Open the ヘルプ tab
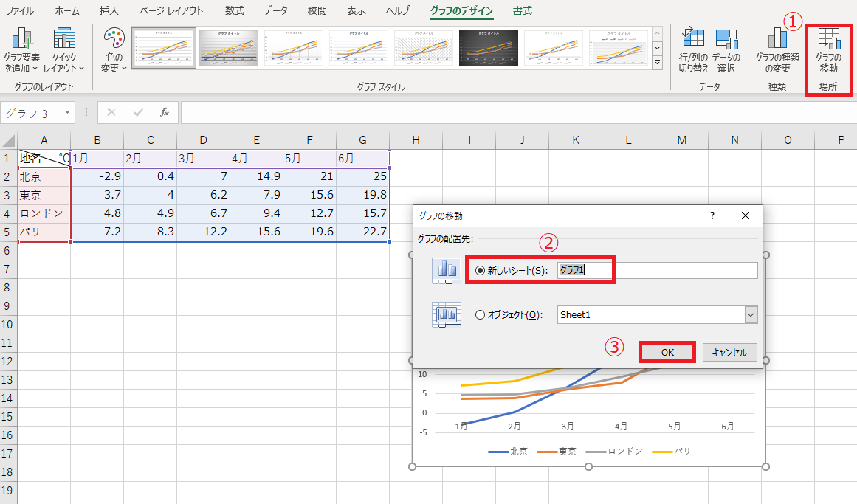The height and width of the screenshot is (504, 857). (x=397, y=10)
